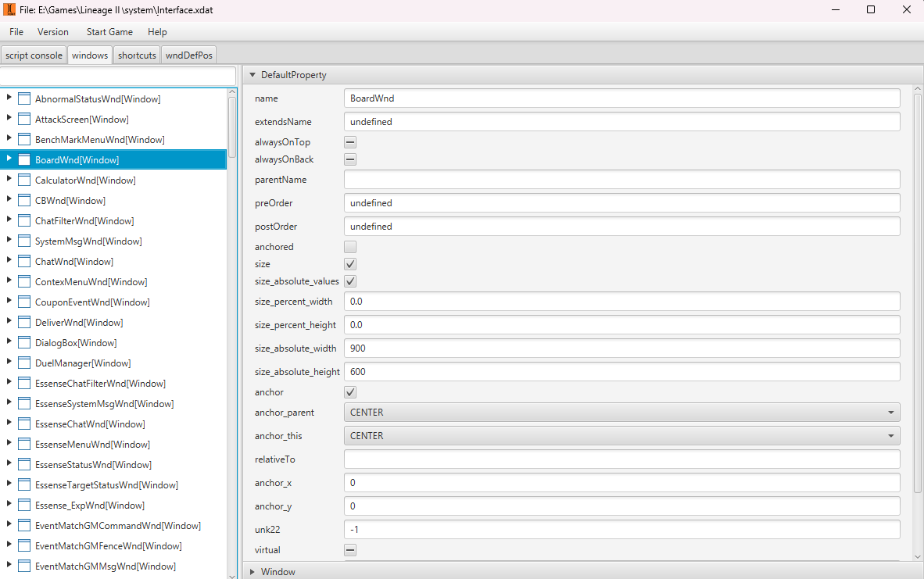Collapse the DefaultProperty section
924x579 pixels.
(252, 75)
